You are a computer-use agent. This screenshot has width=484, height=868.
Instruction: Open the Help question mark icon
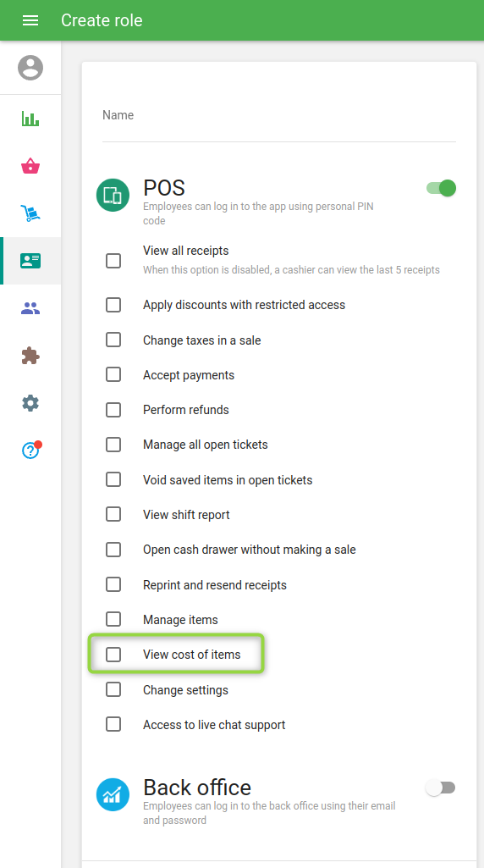30,450
